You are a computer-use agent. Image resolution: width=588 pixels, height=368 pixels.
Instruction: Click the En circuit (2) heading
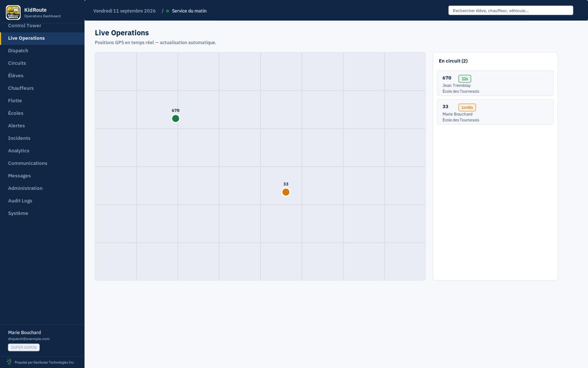453,61
